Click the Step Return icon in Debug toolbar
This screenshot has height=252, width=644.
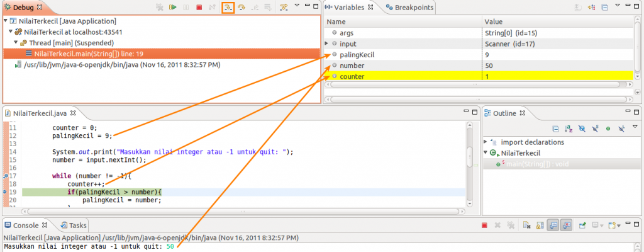point(255,7)
